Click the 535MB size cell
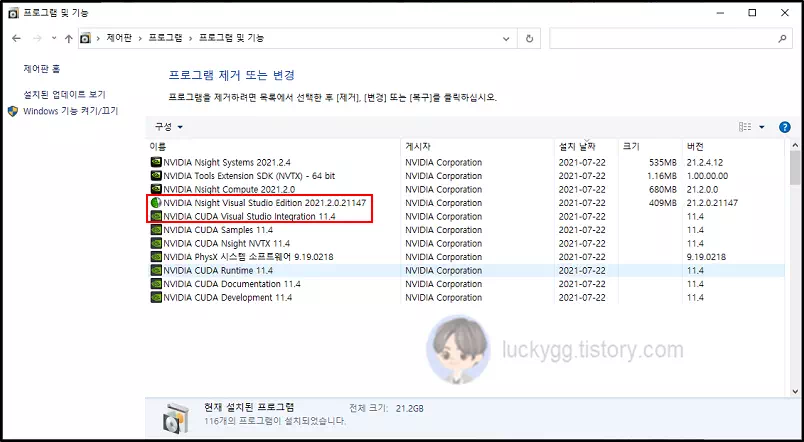Image resolution: width=804 pixels, height=442 pixels. pos(662,163)
